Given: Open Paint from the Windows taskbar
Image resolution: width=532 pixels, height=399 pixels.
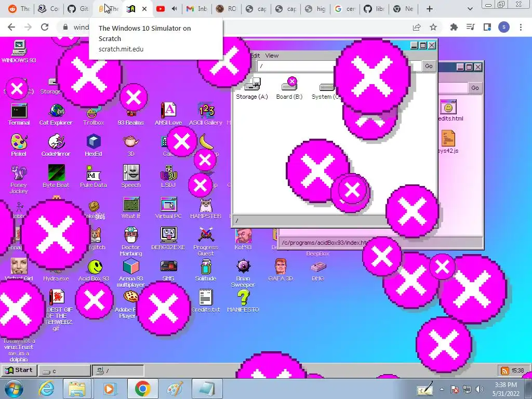Looking at the screenshot, I should pos(175,389).
